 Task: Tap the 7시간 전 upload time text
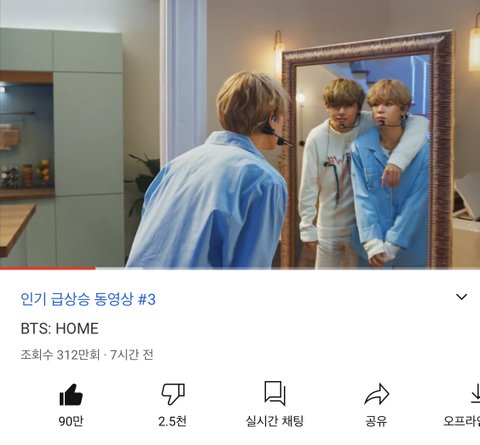point(132,355)
